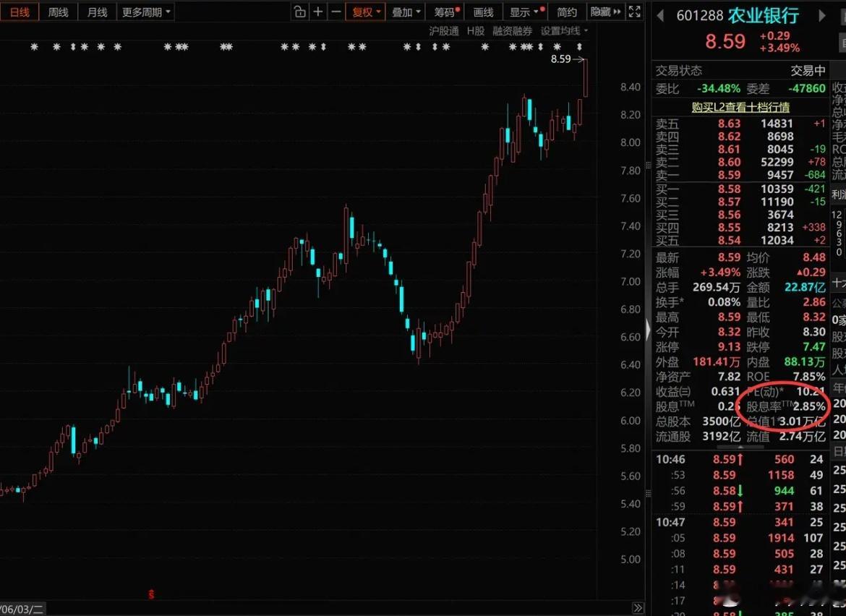Viewport: 846px width, 616px height.
Task: Switch to the 周线 weekly chart tab
Action: (x=58, y=12)
